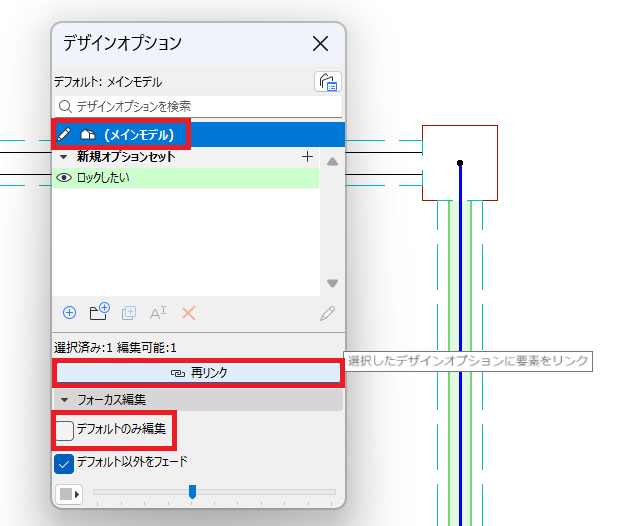Click the black node point in drawing
This screenshot has width=634, height=526.
(x=460, y=163)
